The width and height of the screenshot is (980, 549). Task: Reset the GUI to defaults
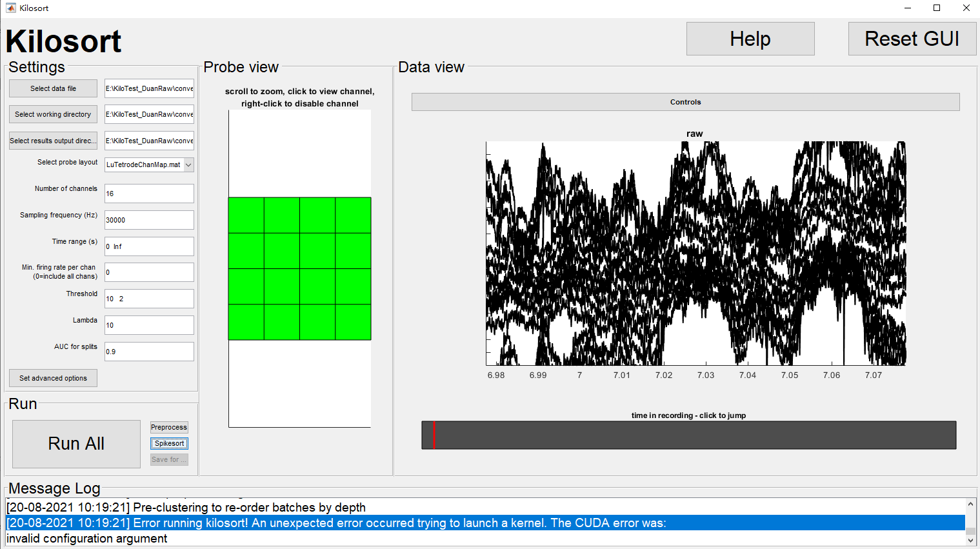pos(912,38)
